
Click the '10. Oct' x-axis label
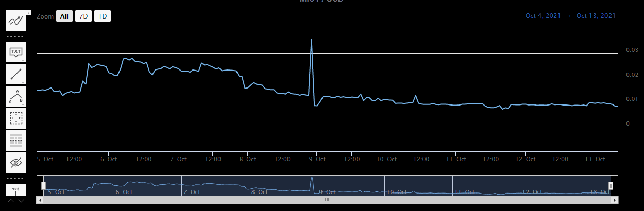[387, 159]
